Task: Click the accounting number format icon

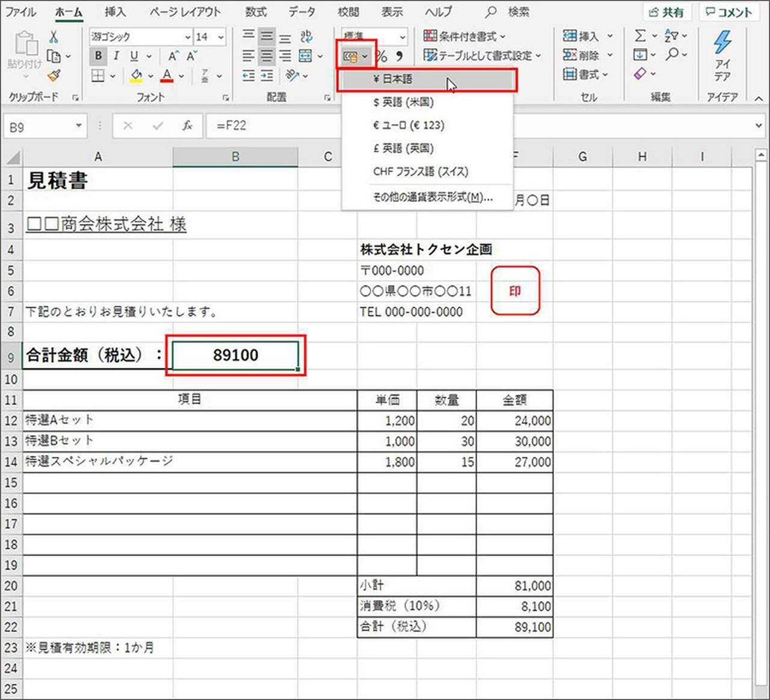Action: (x=350, y=57)
